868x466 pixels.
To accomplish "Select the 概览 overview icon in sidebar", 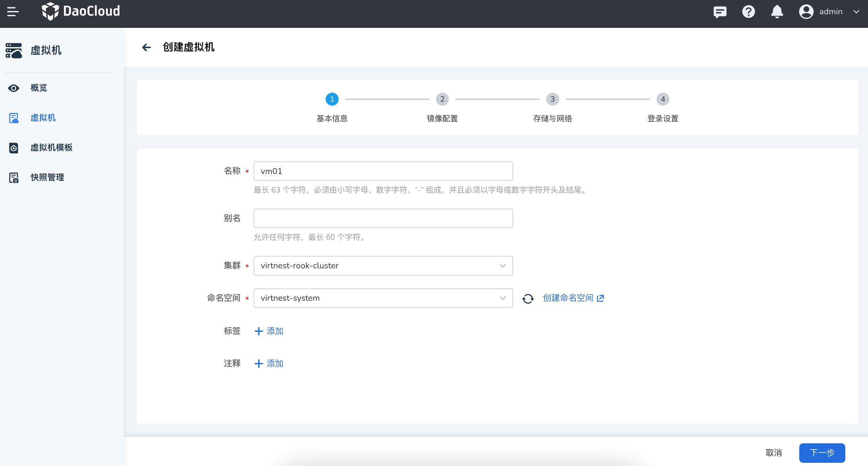I will (14, 88).
